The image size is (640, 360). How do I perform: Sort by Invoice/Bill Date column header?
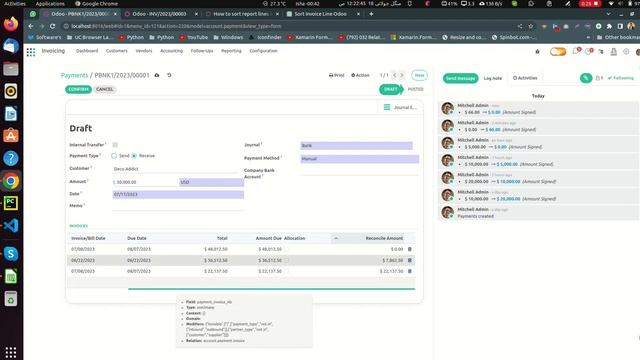(x=88, y=238)
